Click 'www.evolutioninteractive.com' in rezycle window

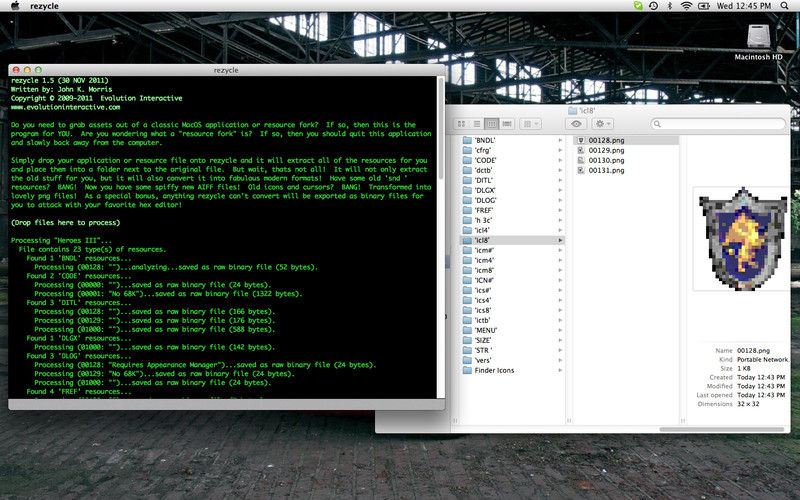click(66, 107)
